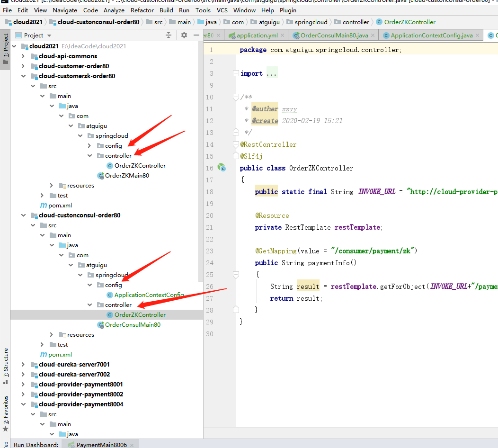Expand the cloud-provider-payment8001 module
This screenshot has height=448, width=498.
pyautogui.click(x=23, y=385)
